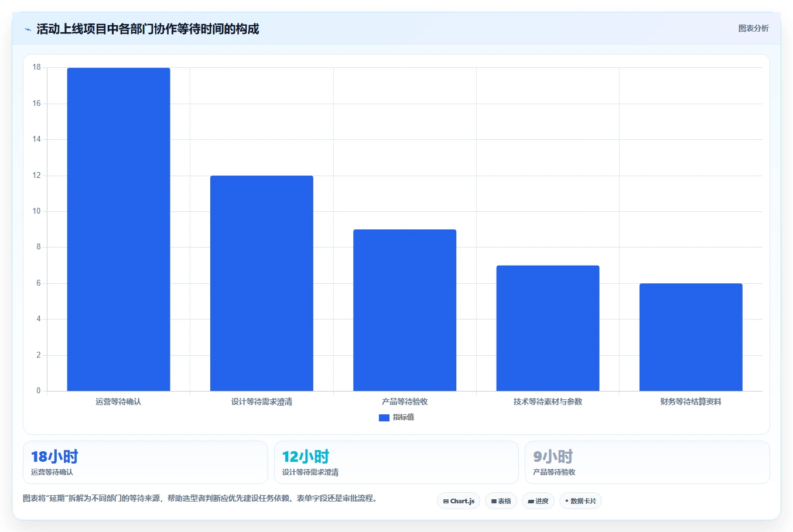Viewport: 793px width, 532px height.
Task: Click the 运营等待确认 x-axis label
Action: pos(119,401)
